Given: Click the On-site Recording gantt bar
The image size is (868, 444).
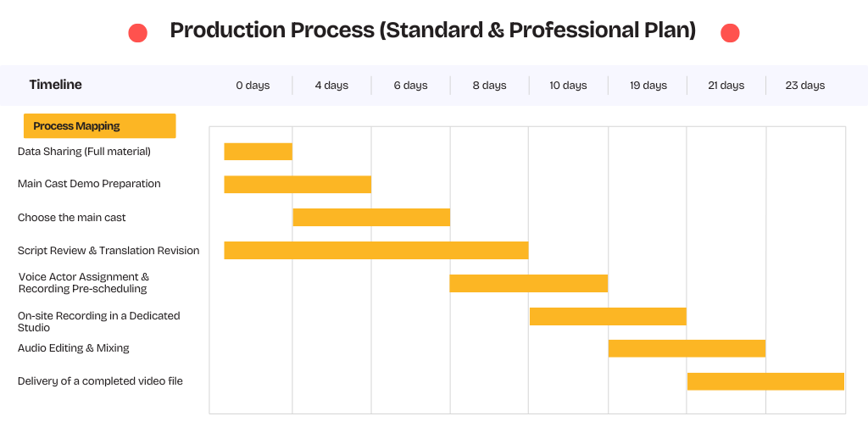Looking at the screenshot, I should (x=608, y=316).
